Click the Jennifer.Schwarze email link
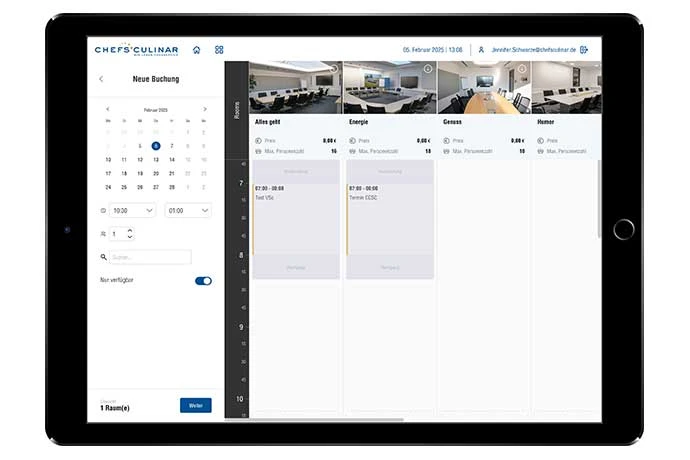Image resolution: width=690 pixels, height=460 pixels. click(x=533, y=49)
